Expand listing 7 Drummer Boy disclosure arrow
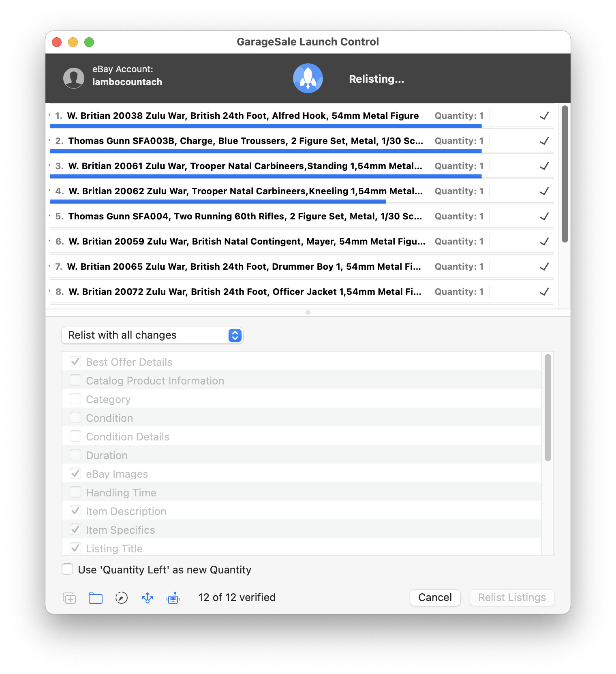616x674 pixels. pos(50,266)
